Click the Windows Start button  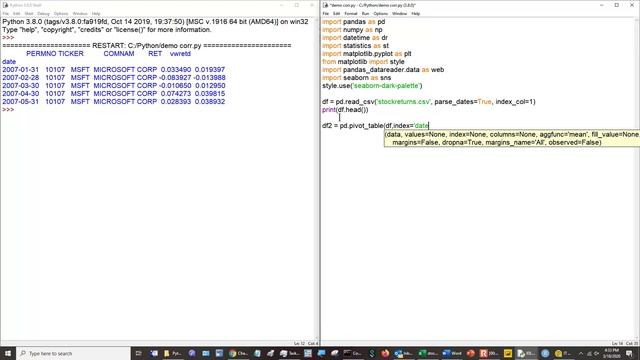(8, 353)
